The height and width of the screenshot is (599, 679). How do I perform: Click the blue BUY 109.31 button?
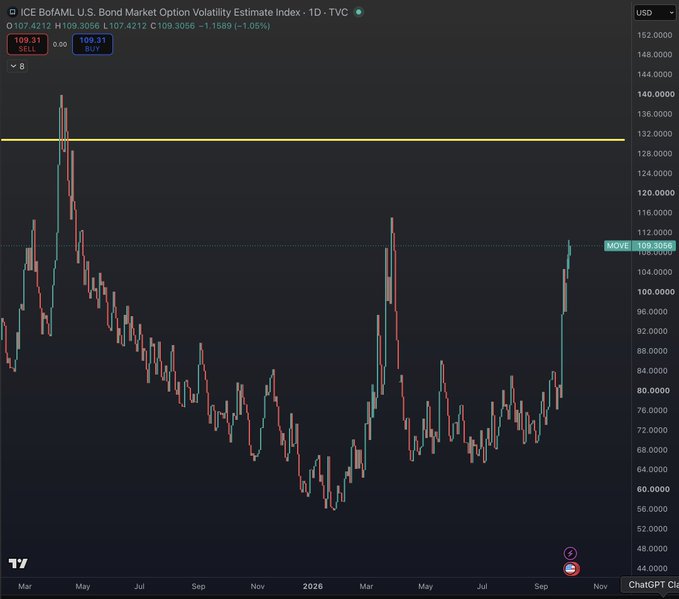click(92, 44)
